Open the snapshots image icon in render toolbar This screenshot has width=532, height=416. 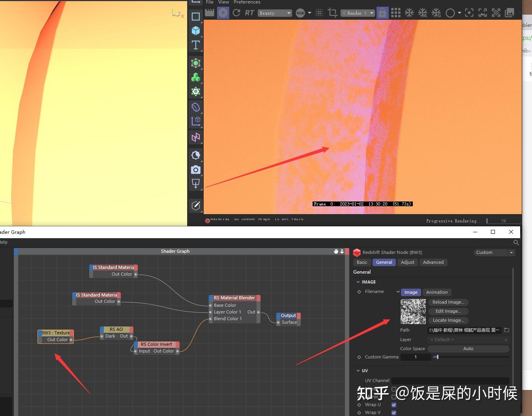(x=510, y=13)
